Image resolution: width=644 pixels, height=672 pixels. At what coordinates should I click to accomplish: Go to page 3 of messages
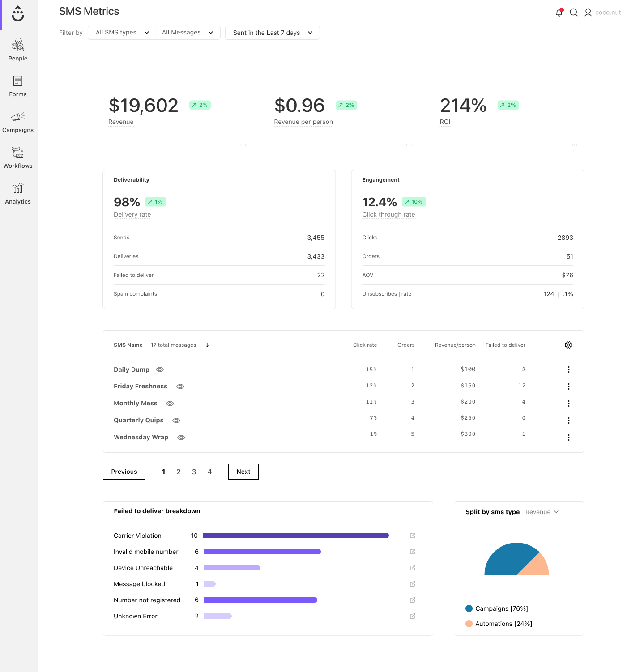tap(194, 472)
